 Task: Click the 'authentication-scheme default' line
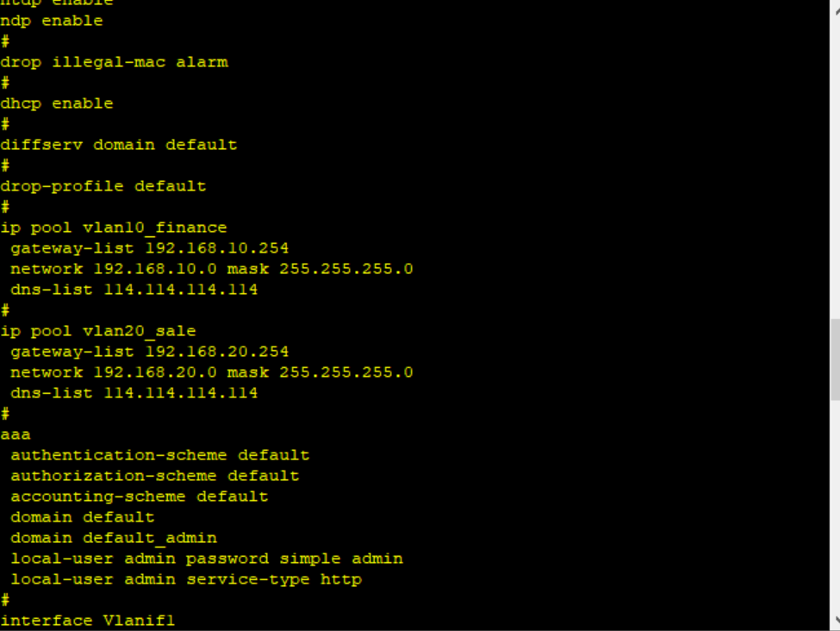coord(160,455)
